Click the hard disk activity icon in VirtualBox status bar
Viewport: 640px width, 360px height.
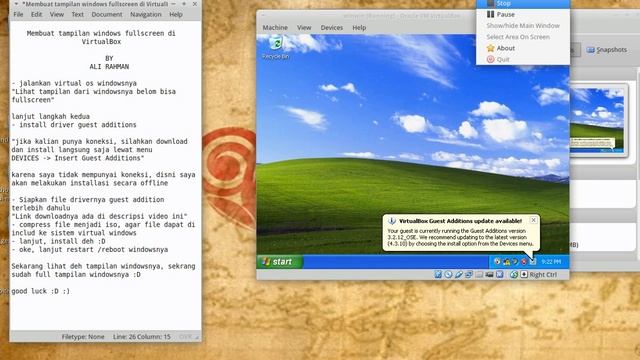[438, 274]
